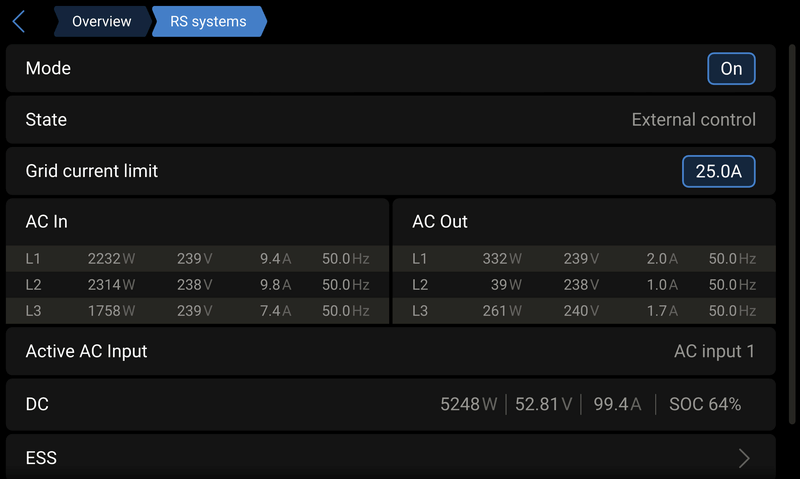Click the back arrow icon

pyautogui.click(x=19, y=21)
